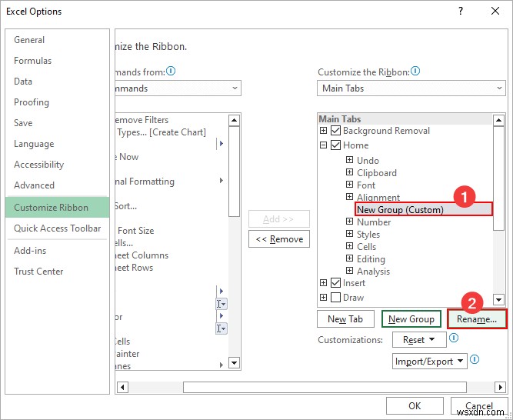Expand the Draw tab node

click(323, 297)
